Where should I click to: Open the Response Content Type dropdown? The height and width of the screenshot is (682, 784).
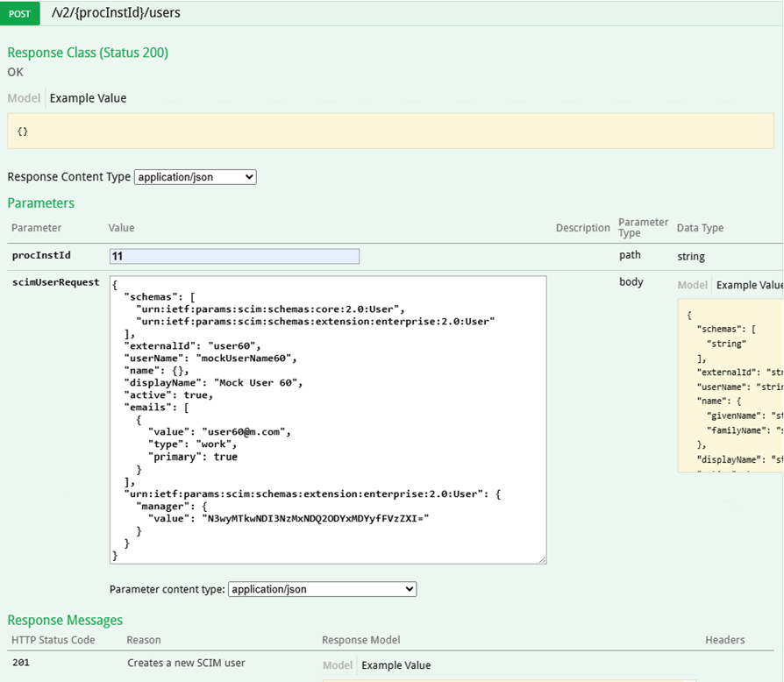click(195, 177)
